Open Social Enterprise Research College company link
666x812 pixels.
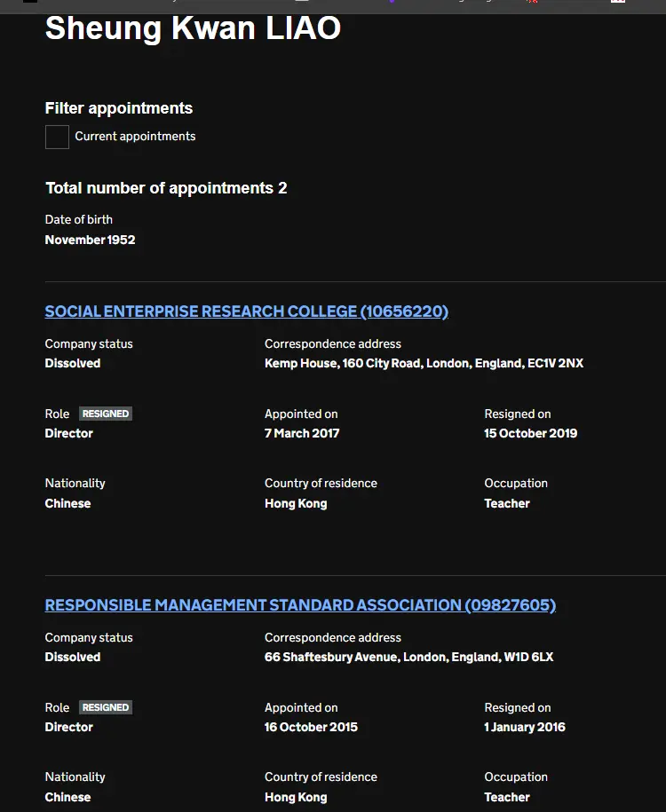(x=247, y=311)
